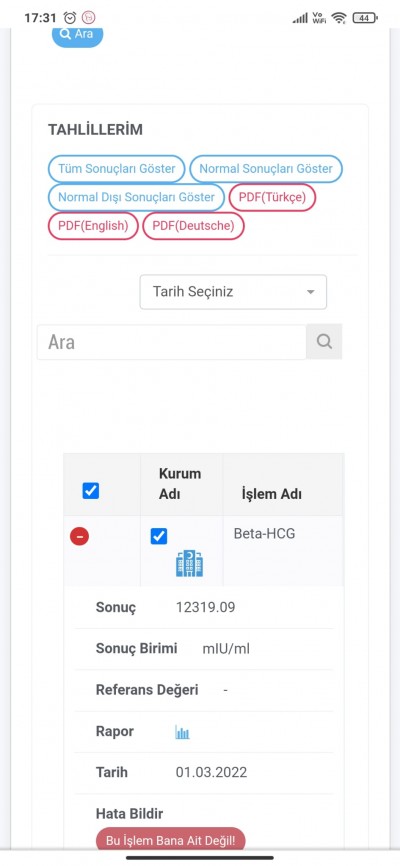Click the hospital building icon
This screenshot has height=866, width=400.
pyautogui.click(x=190, y=563)
